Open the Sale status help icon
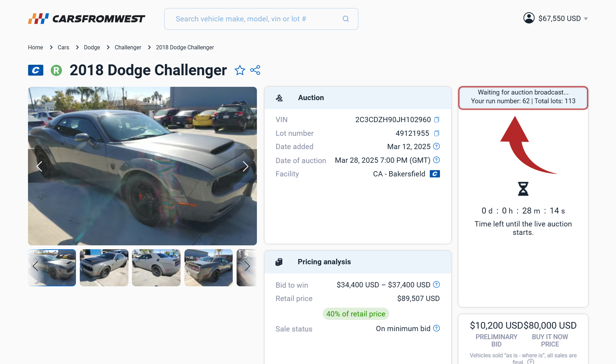This screenshot has width=616, height=364. point(436,328)
